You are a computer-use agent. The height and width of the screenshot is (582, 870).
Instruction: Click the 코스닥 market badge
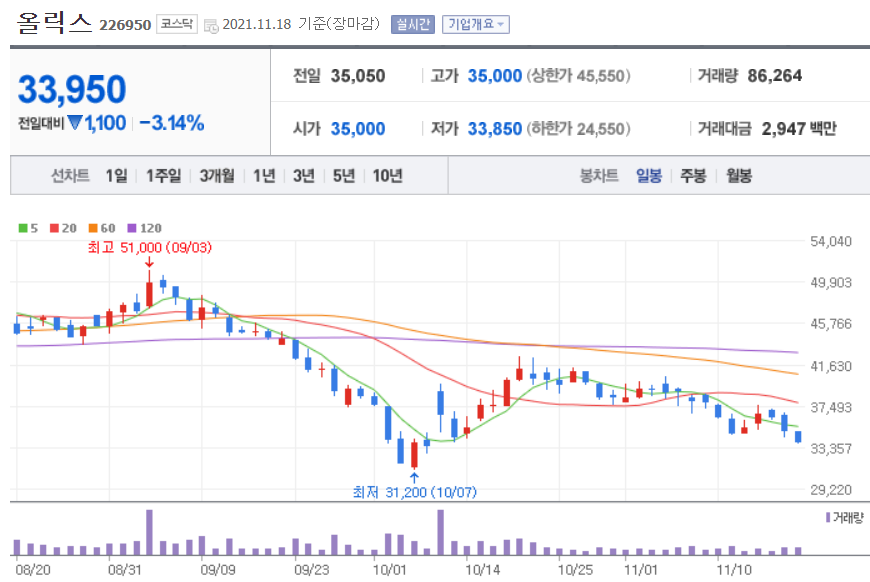pos(176,24)
